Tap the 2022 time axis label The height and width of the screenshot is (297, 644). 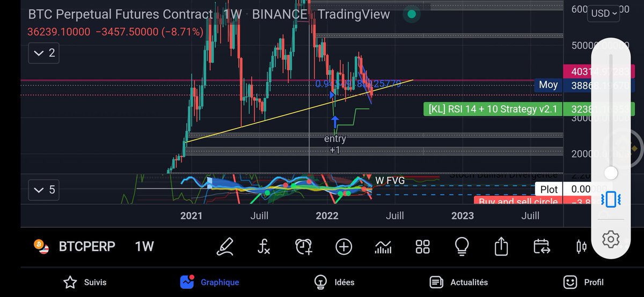(x=327, y=216)
